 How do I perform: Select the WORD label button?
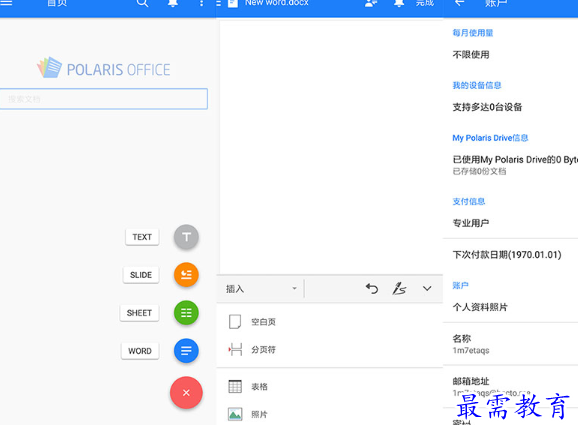pos(140,351)
